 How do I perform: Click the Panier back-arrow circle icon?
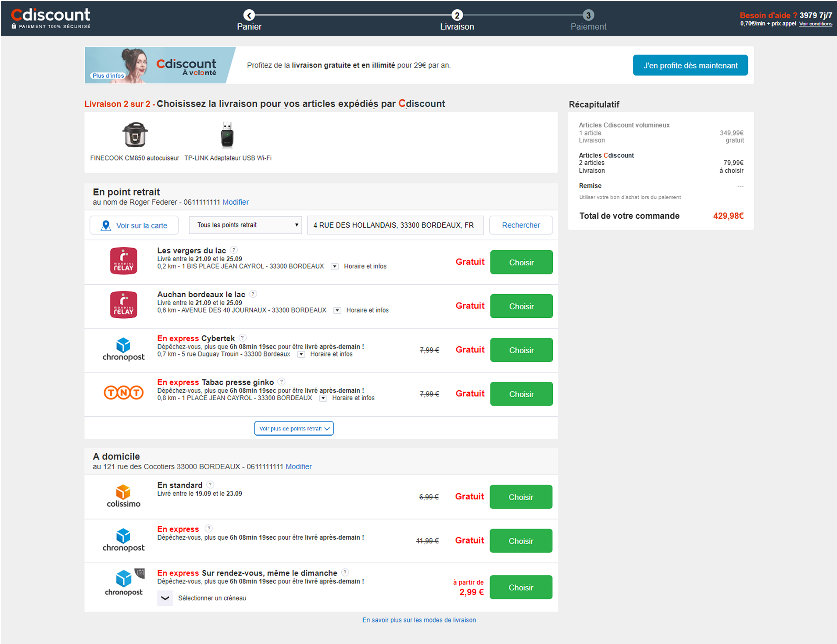(x=249, y=15)
